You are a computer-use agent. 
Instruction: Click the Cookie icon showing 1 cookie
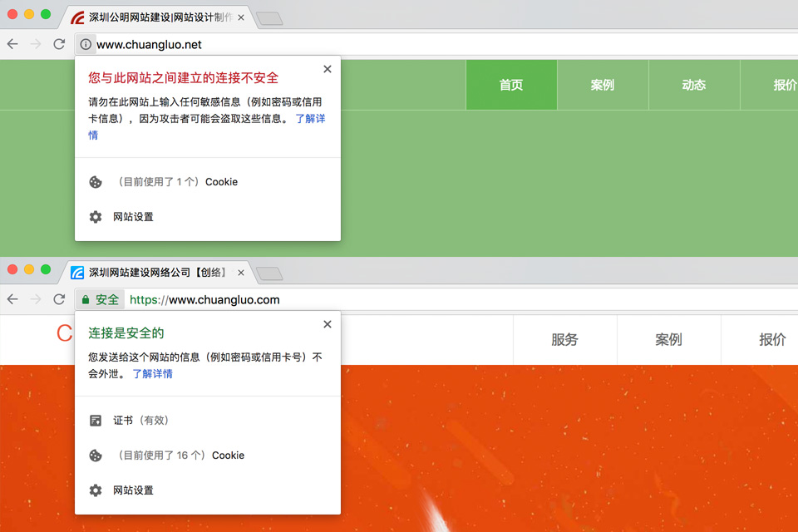pos(96,181)
